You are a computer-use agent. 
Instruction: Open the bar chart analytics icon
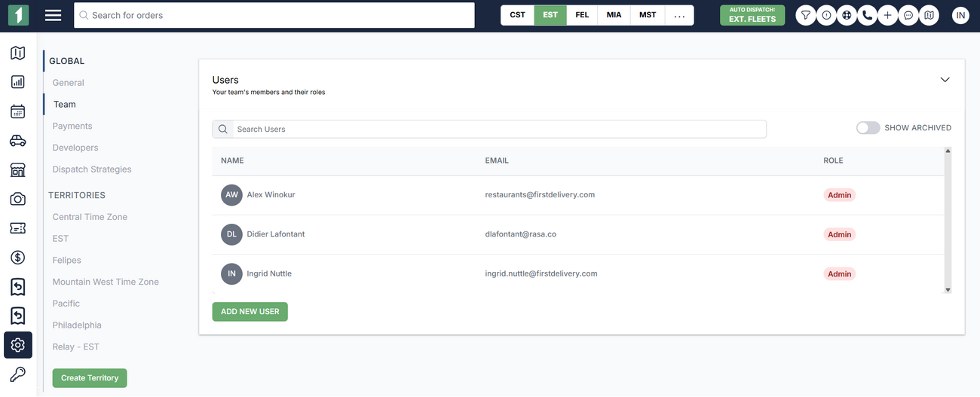pyautogui.click(x=18, y=82)
